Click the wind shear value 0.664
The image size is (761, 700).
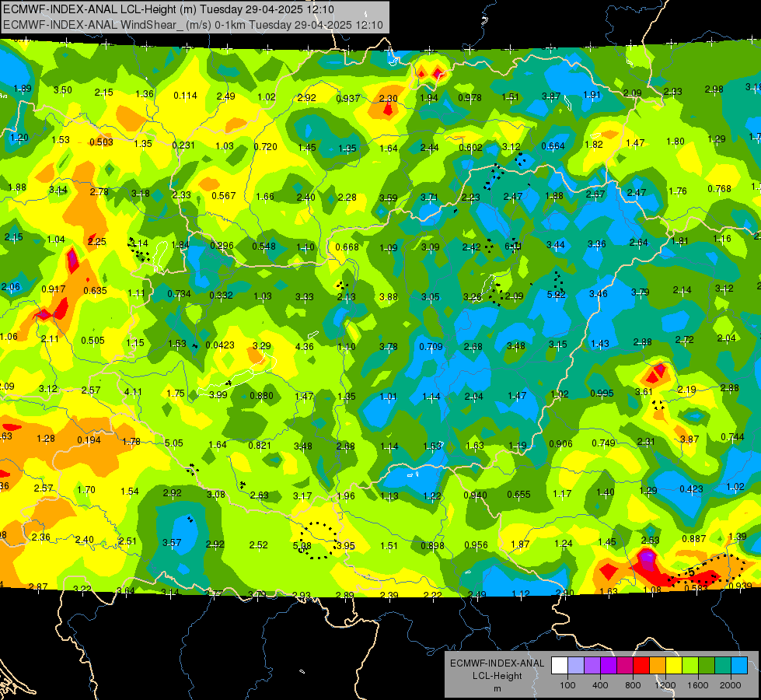tap(553, 145)
